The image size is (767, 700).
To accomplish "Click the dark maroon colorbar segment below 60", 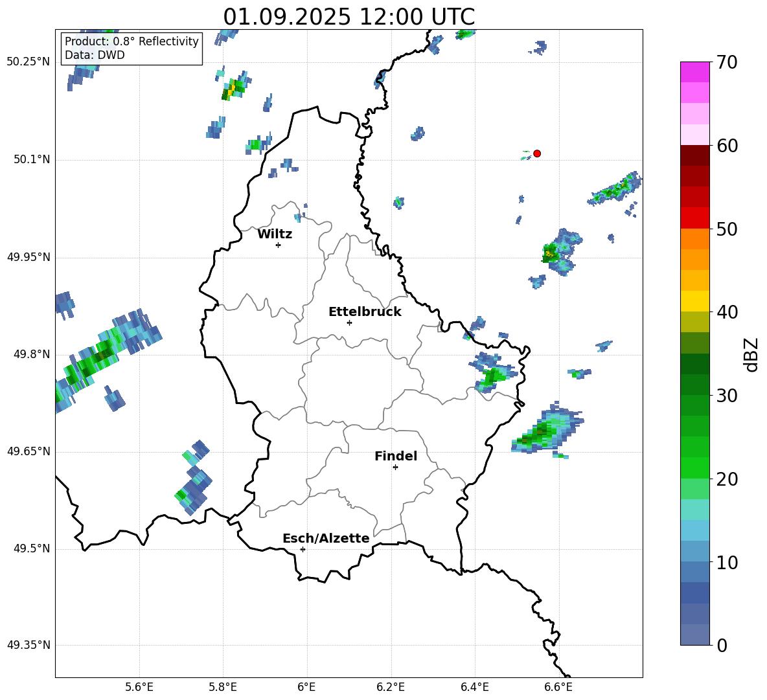I will 694,155.
